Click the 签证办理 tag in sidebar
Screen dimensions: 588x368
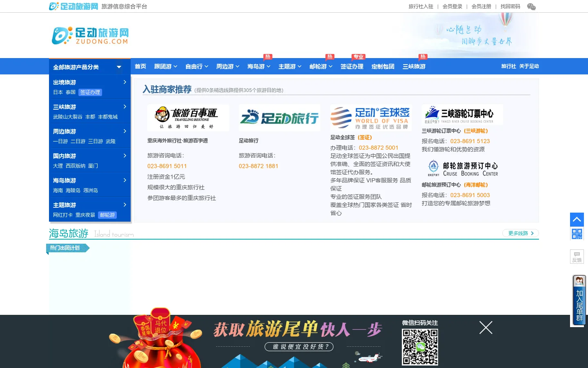(90, 92)
